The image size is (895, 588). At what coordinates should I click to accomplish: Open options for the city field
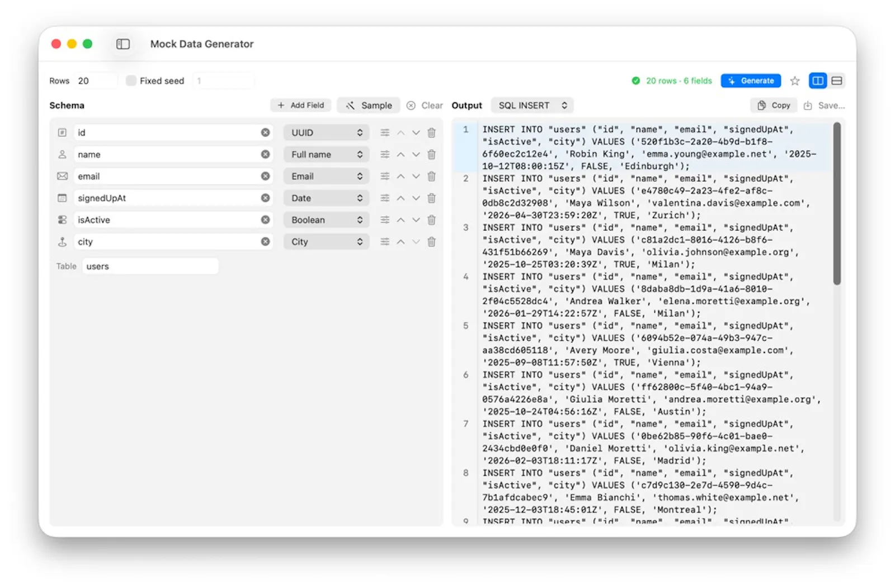click(x=385, y=242)
